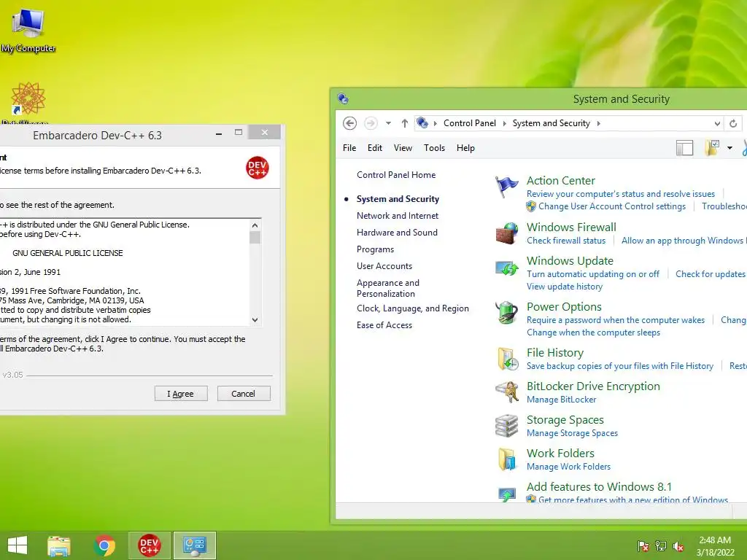
Task: Click Turn automatic updating on or off
Action: [592, 274]
